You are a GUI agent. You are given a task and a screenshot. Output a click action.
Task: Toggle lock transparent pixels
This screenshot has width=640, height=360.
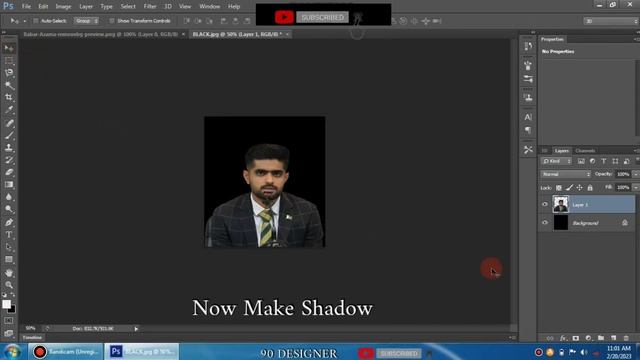pos(559,188)
